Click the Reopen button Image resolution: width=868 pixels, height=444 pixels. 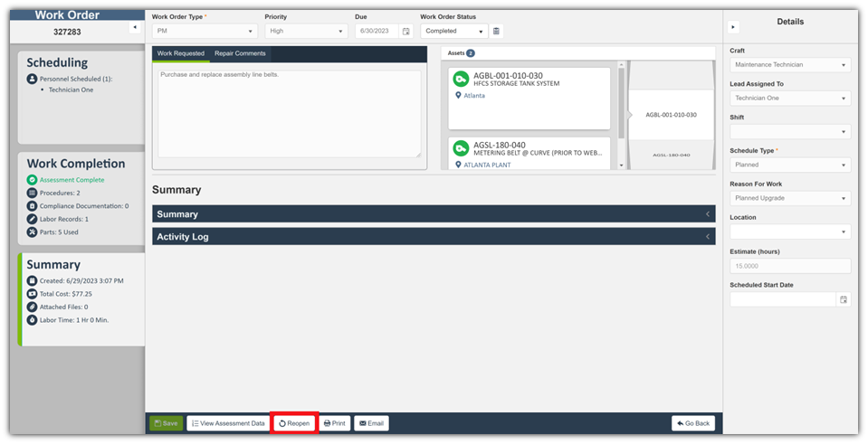(x=294, y=423)
